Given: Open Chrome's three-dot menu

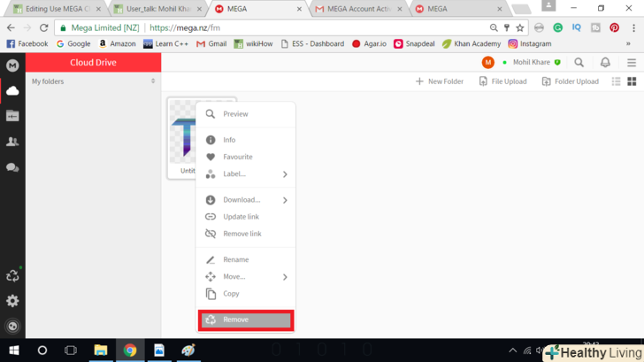Looking at the screenshot, I should pyautogui.click(x=633, y=27).
